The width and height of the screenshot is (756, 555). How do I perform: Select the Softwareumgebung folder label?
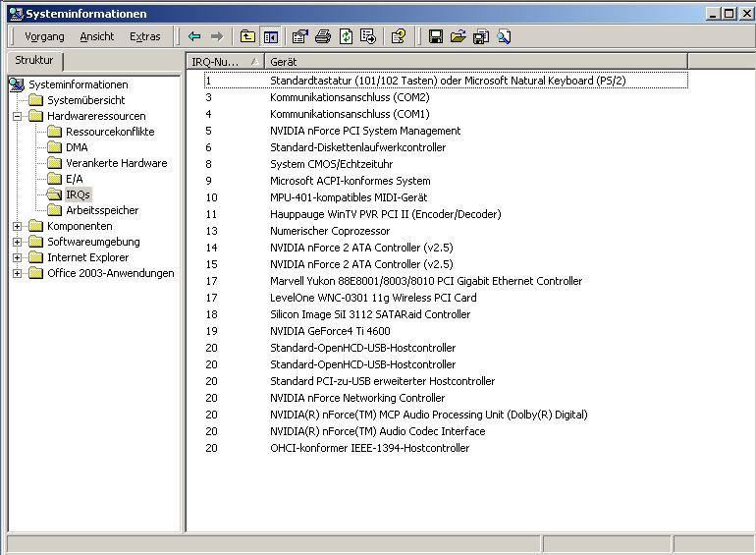click(x=93, y=242)
